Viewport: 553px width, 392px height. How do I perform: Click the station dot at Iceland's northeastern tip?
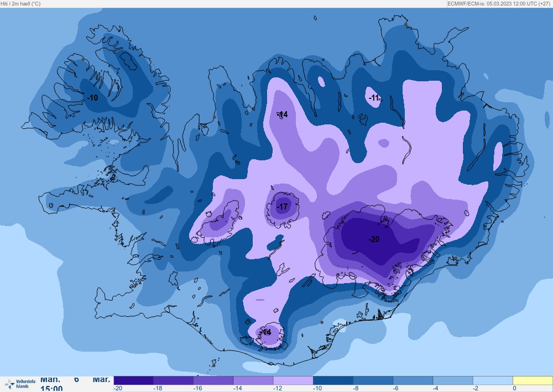pos(405,24)
